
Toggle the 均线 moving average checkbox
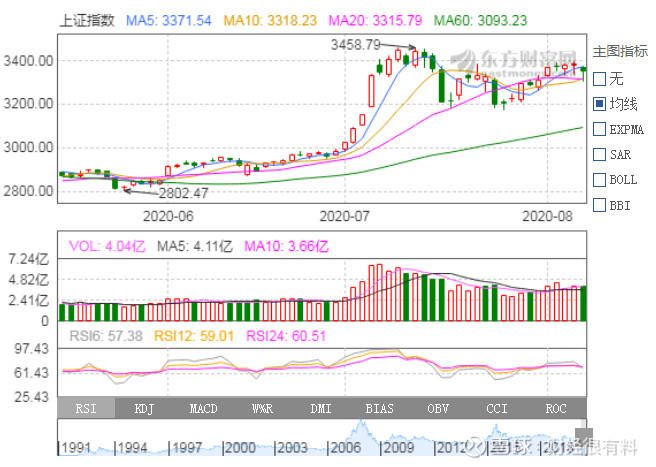599,103
